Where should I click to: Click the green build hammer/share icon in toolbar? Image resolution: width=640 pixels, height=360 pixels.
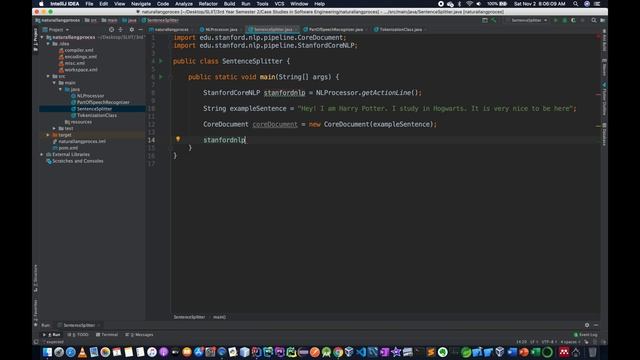click(493, 20)
